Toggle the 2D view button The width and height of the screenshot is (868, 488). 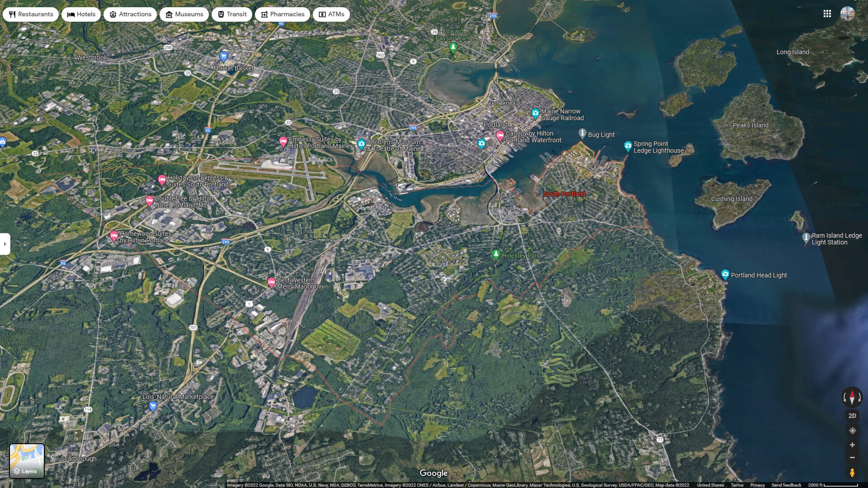tap(852, 416)
